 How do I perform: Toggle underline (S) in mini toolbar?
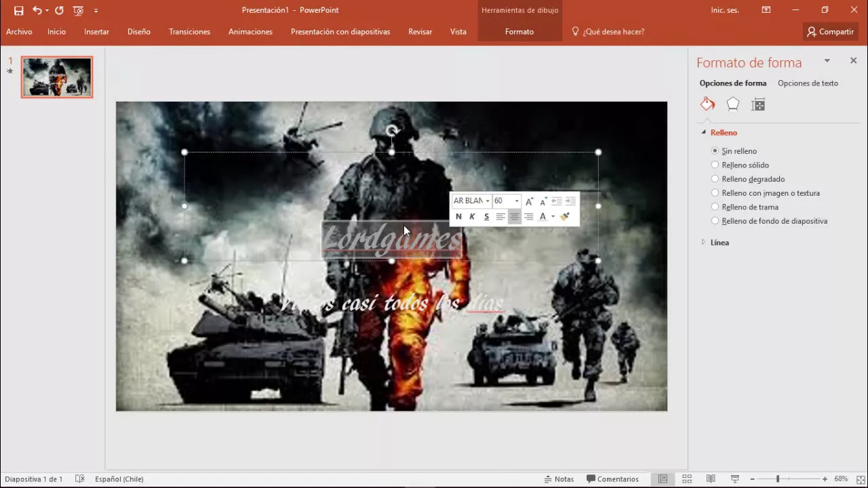pos(486,217)
